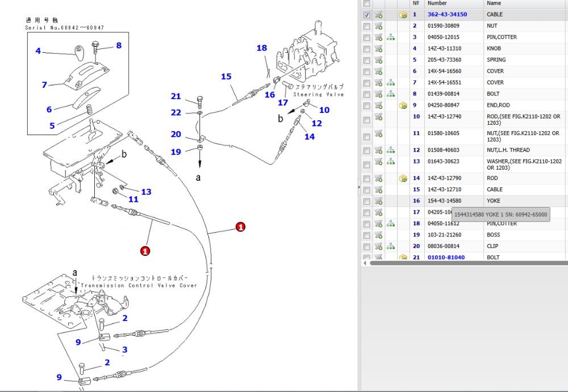This screenshot has width=568, height=392.
Task: Click tree icon for PIN,COTTER 04050-11612
Action: [x=391, y=224]
